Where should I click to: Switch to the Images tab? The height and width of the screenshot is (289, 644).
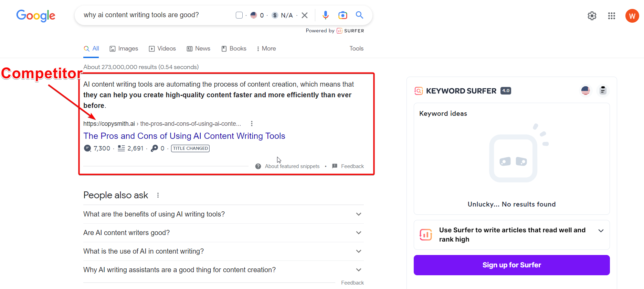[124, 48]
